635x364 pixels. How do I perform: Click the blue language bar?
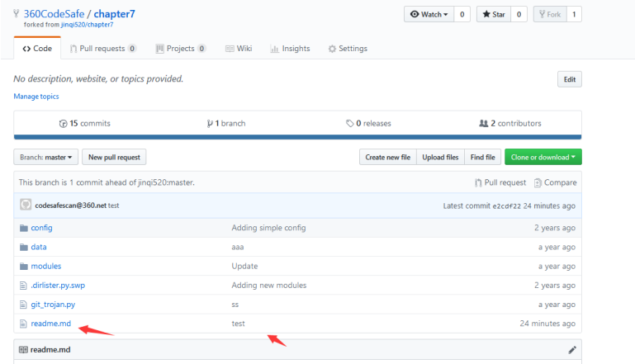(297, 137)
